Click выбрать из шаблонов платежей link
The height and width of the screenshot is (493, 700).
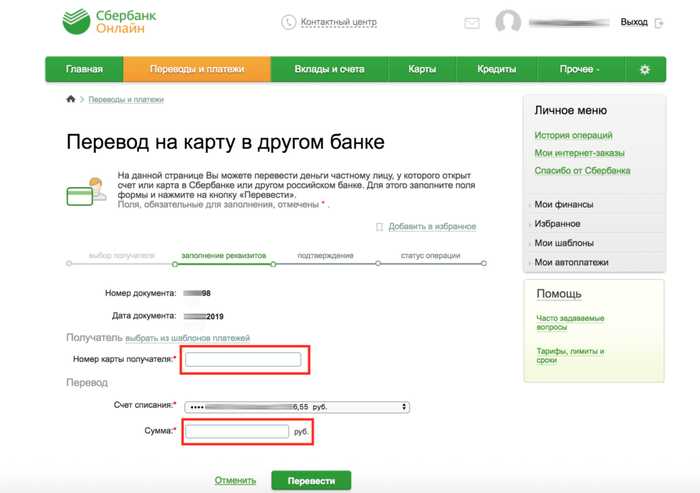(188, 338)
